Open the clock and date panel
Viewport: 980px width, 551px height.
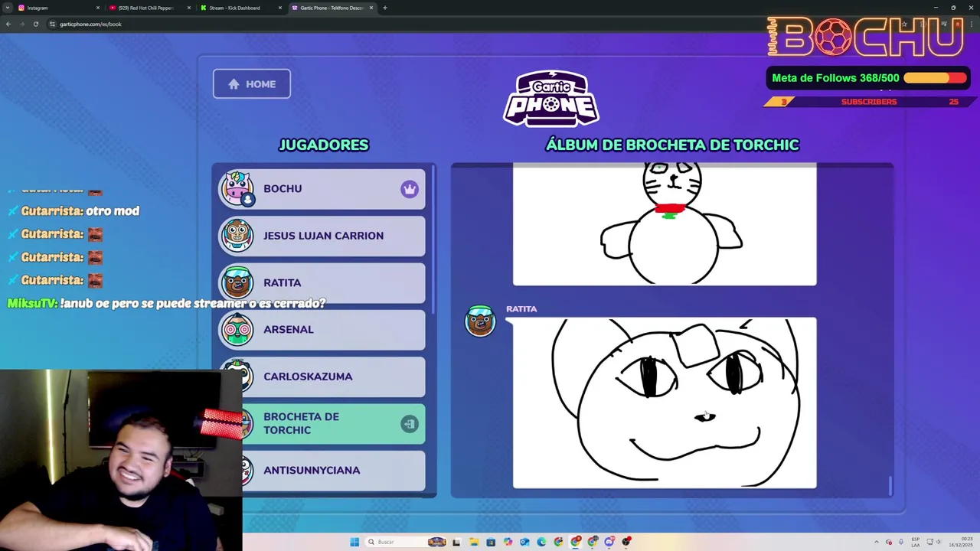tap(961, 543)
